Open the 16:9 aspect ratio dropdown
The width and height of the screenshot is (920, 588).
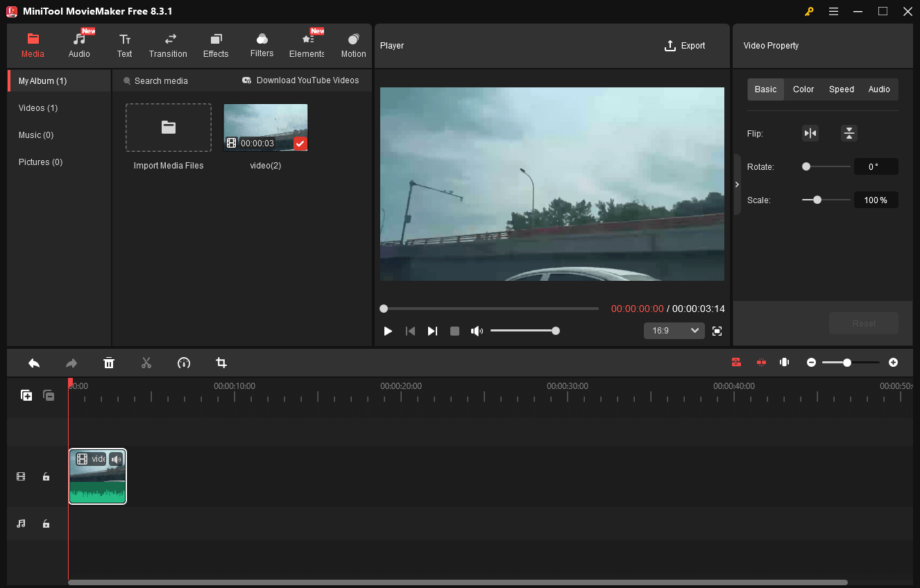(674, 331)
